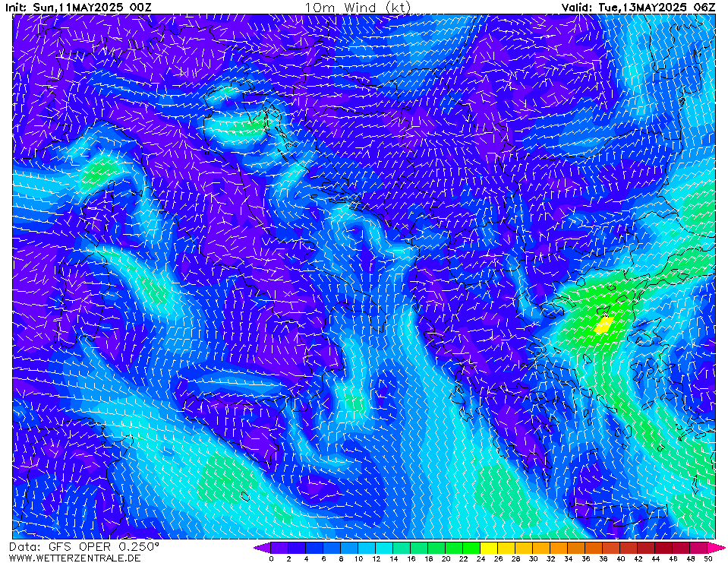Click the legend value 20
Image resolution: width=728 pixels, height=563 pixels.
click(446, 558)
